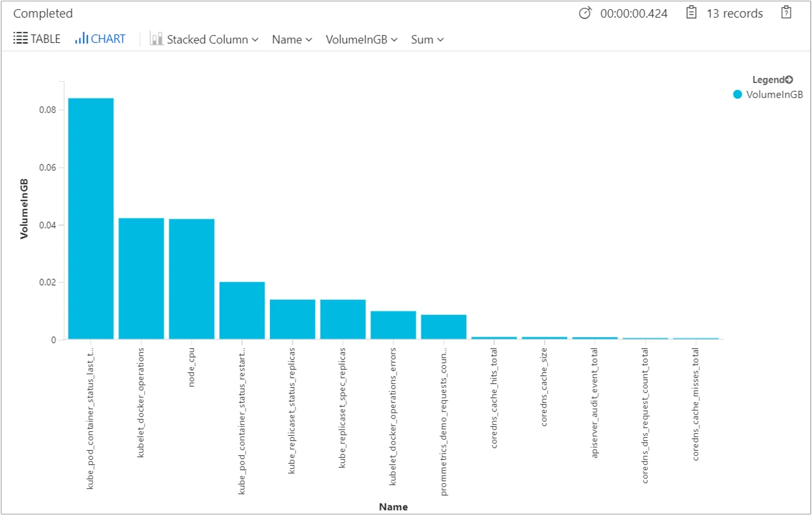The height and width of the screenshot is (515, 812).
Task: Collapse the Legend using its arrow icon
Action: point(789,80)
